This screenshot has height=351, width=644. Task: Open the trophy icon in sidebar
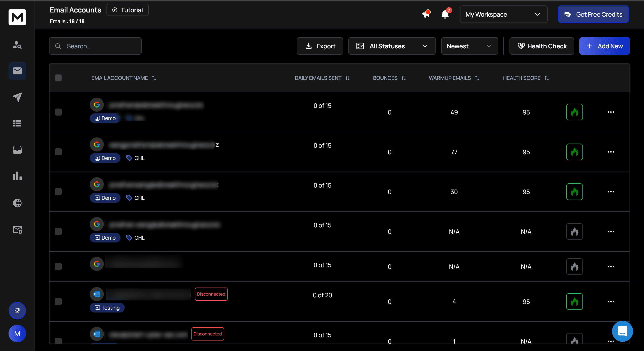coord(17,311)
